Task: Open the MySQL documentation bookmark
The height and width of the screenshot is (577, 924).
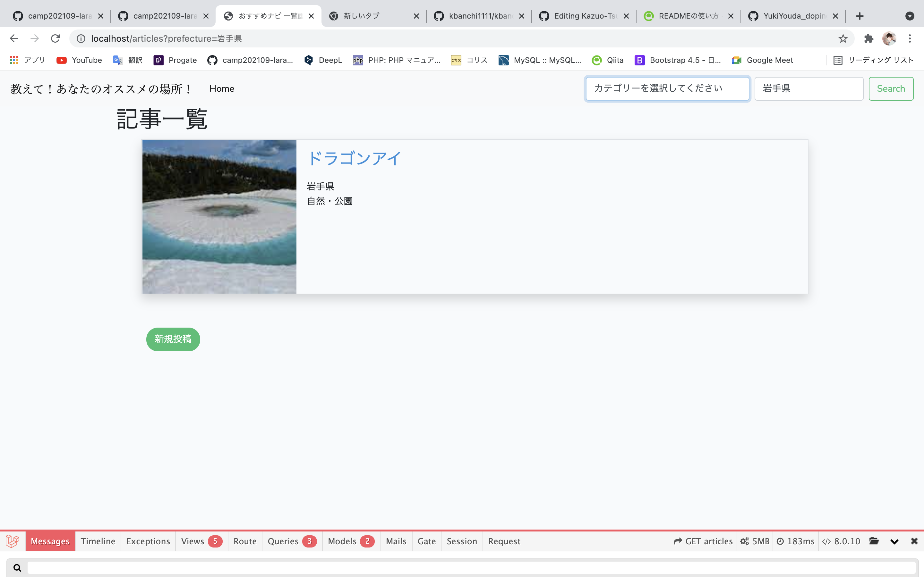Action: tap(540, 60)
